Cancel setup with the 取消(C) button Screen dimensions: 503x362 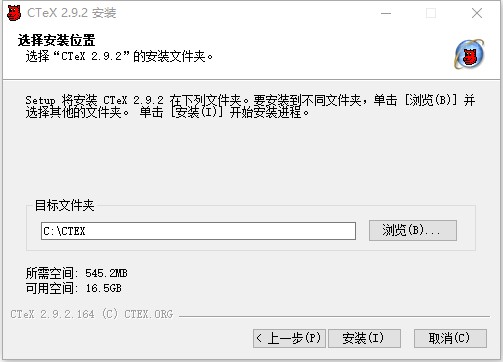pos(450,338)
